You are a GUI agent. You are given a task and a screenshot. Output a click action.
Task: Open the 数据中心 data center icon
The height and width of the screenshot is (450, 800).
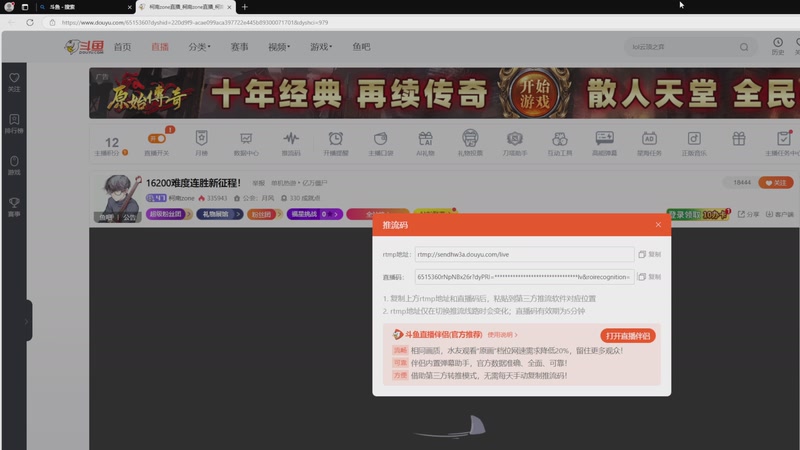(246, 143)
